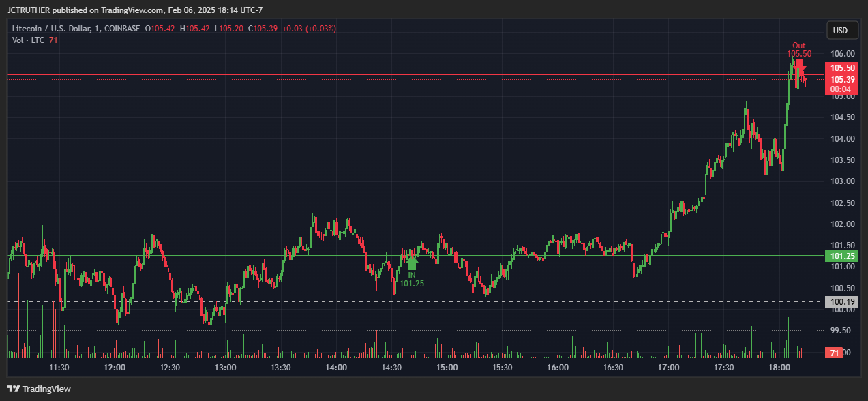This screenshot has width=868, height=401.
Task: Click the 13:30 time axis label
Action: pyautogui.click(x=281, y=368)
